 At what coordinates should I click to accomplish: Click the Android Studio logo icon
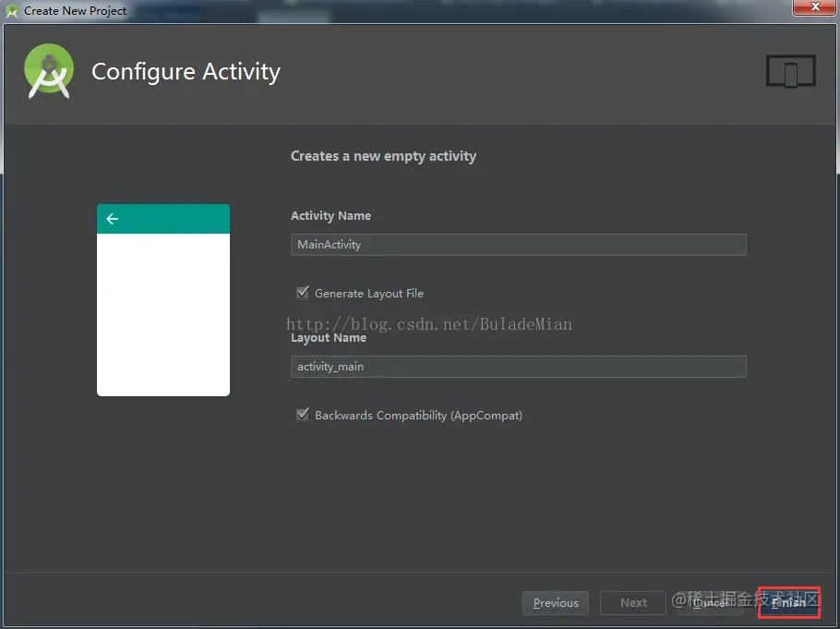[49, 71]
